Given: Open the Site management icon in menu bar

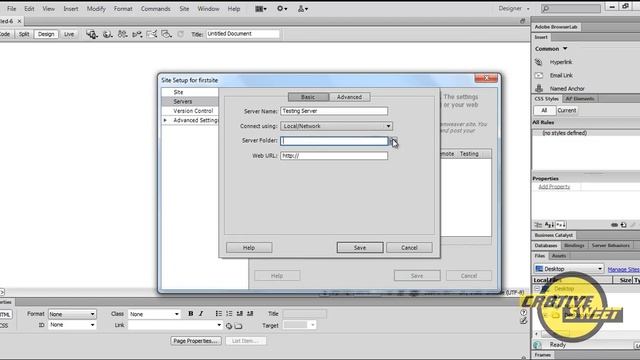Looking at the screenshot, I should 302,9.
